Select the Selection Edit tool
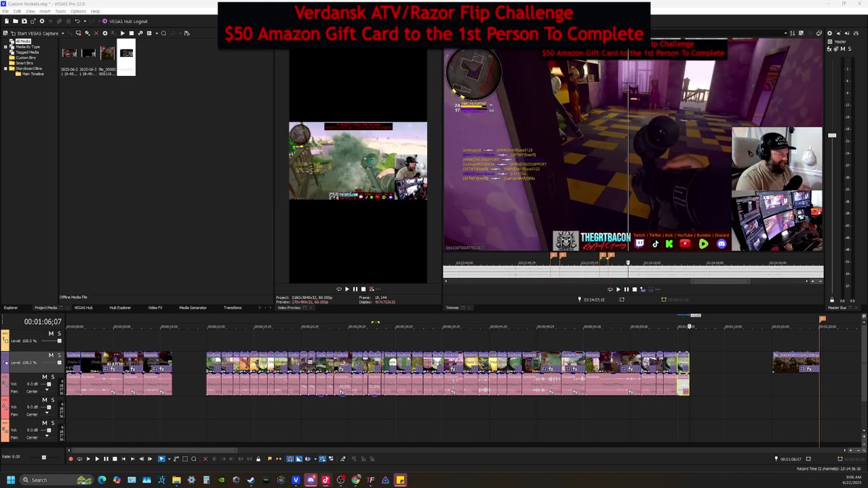The height and width of the screenshot is (488, 868). pos(185,459)
